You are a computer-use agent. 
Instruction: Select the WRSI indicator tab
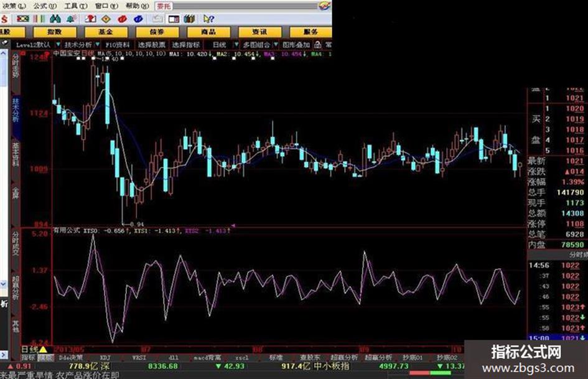(x=139, y=358)
